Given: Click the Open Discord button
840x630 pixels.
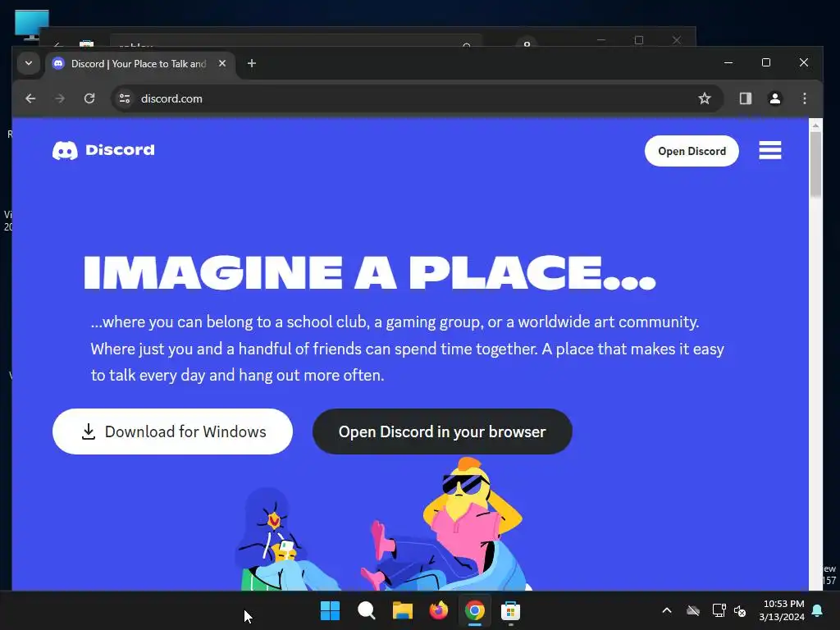Looking at the screenshot, I should 692,151.
